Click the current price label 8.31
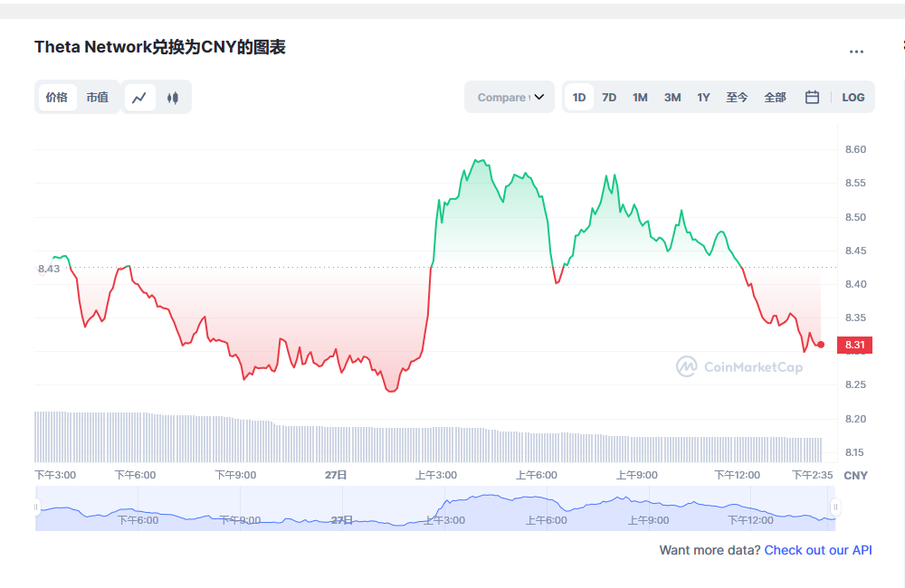Viewport: 905px width, 588px height. coord(855,345)
